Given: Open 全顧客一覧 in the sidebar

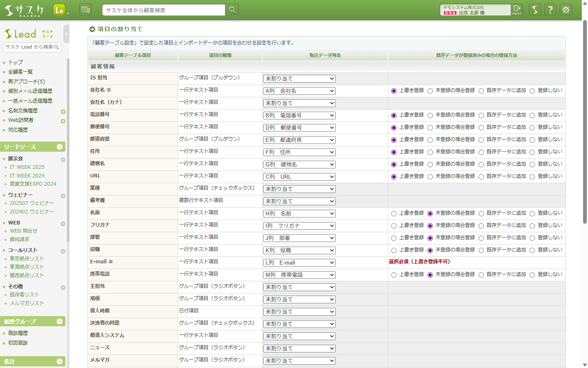Looking at the screenshot, I should coord(20,72).
